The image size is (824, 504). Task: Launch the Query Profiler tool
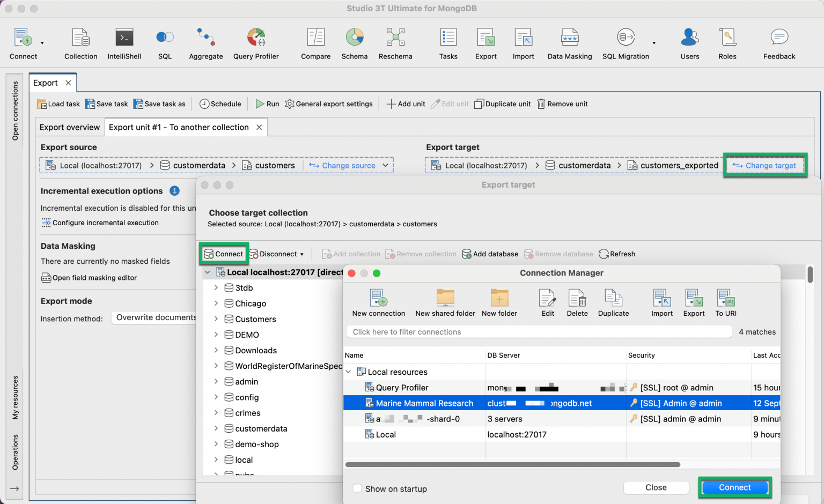pyautogui.click(x=256, y=42)
